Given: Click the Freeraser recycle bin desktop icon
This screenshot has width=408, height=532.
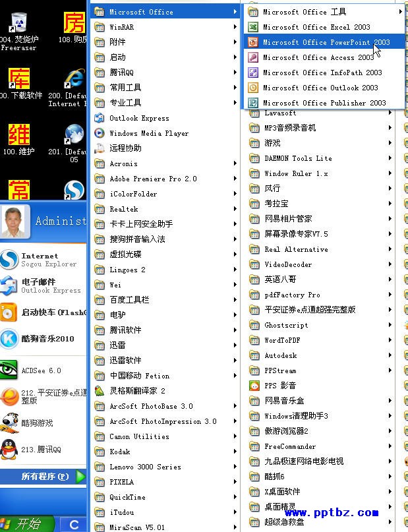Looking at the screenshot, I should tap(19, 22).
